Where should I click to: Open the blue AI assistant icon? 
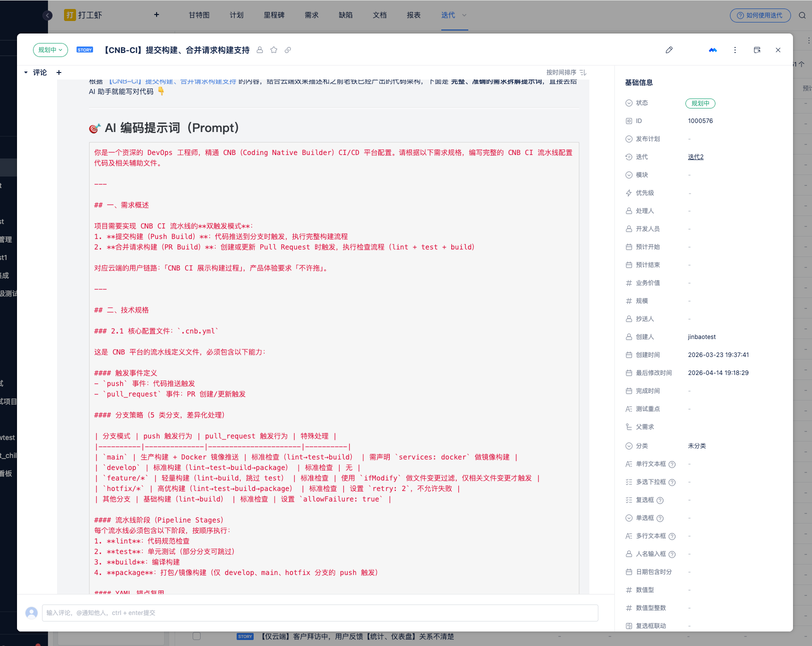click(x=713, y=50)
